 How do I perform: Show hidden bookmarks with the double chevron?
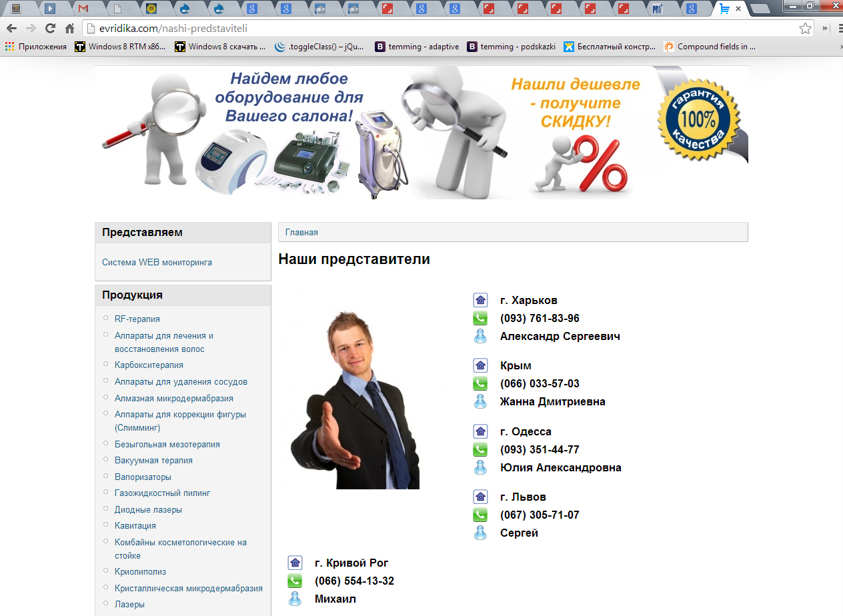point(840,47)
